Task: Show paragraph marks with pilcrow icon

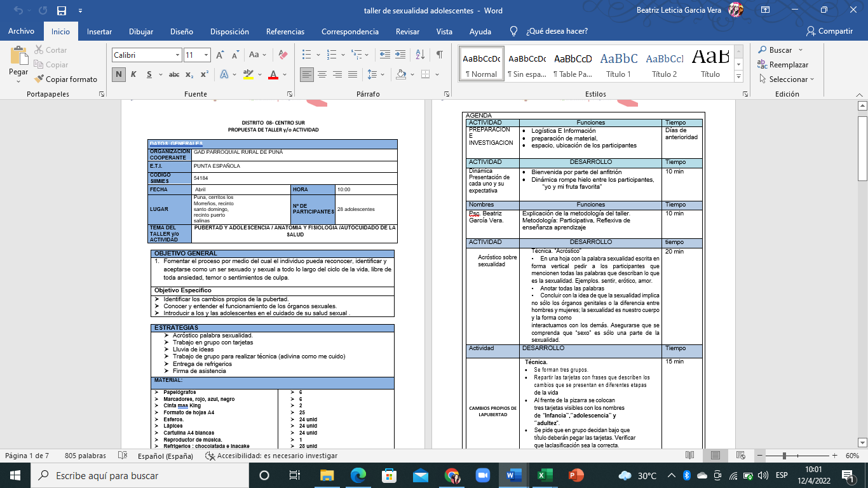Action: click(x=439, y=55)
